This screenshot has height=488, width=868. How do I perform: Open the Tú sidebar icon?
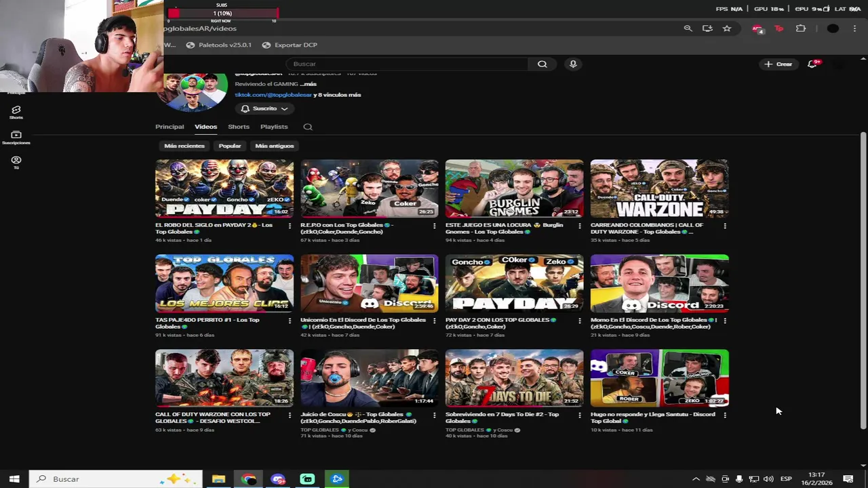pyautogui.click(x=16, y=163)
